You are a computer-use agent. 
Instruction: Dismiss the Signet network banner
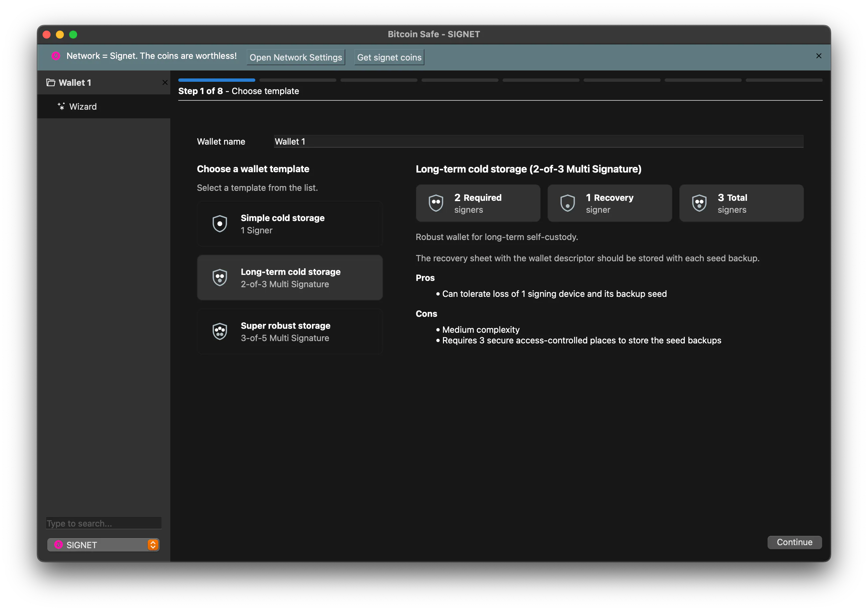[819, 56]
